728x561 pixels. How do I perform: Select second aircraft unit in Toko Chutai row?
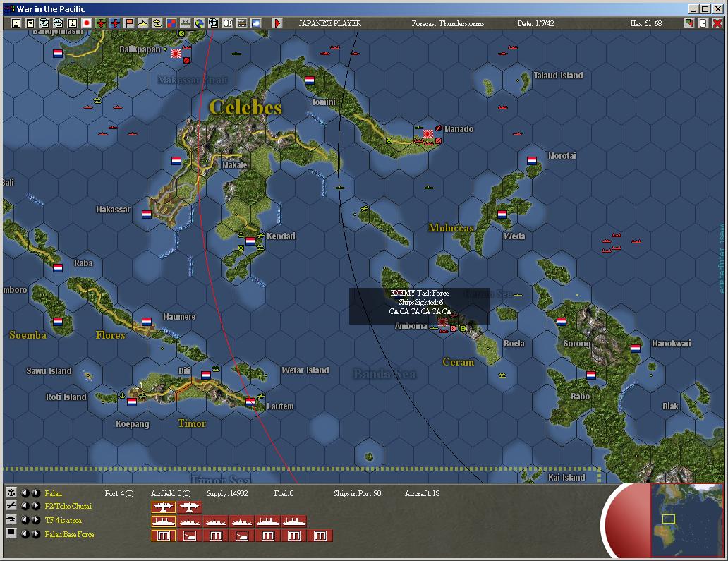point(190,507)
